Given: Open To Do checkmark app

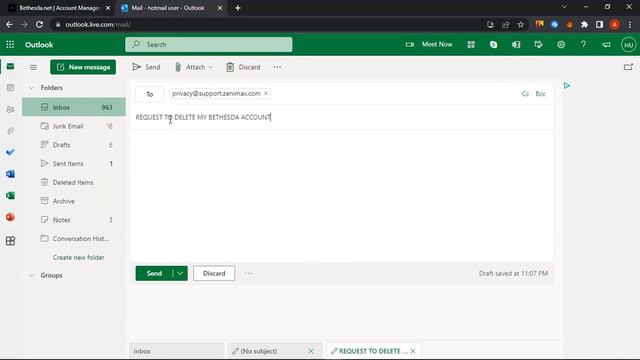Looking at the screenshot, I should (x=10, y=152).
